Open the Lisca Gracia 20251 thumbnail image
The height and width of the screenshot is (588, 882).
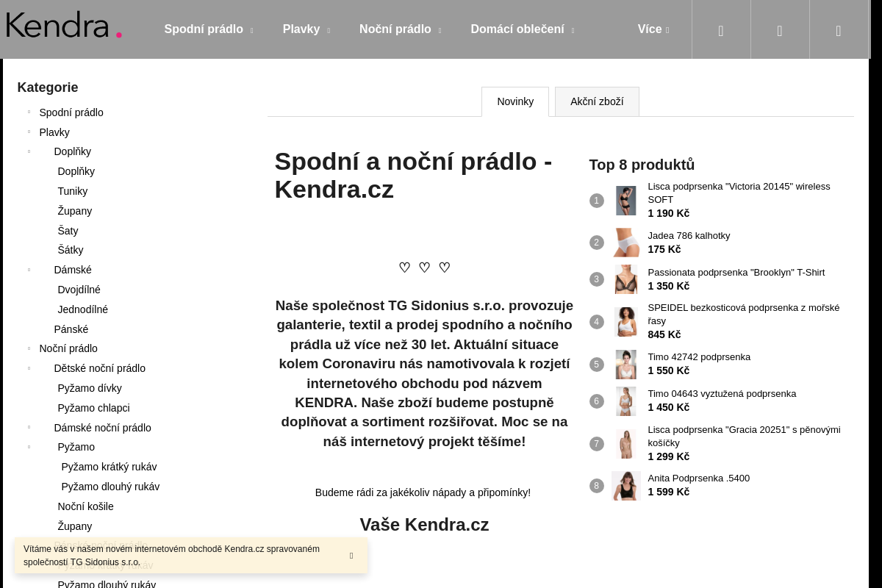point(626,444)
